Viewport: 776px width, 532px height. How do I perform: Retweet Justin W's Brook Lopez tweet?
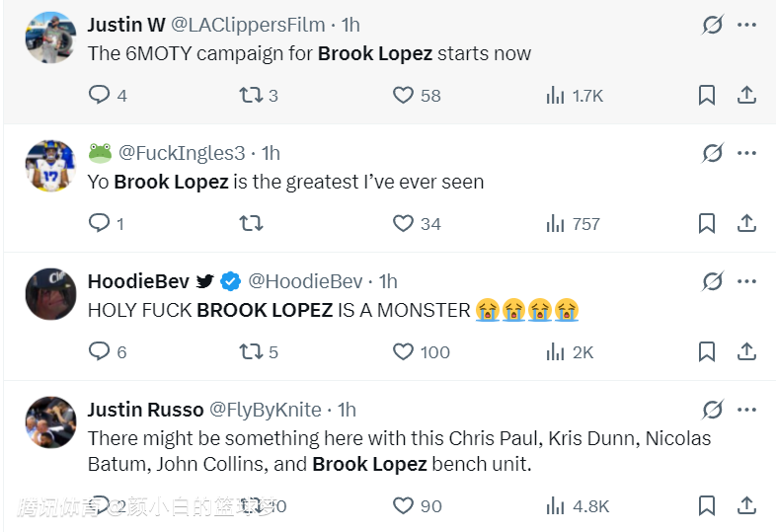coord(251,95)
